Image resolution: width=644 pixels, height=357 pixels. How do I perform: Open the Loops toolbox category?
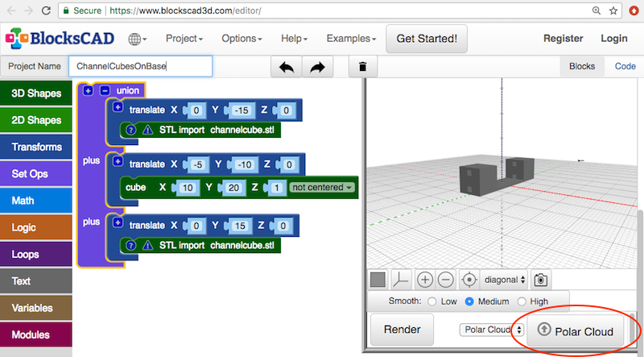(x=36, y=254)
